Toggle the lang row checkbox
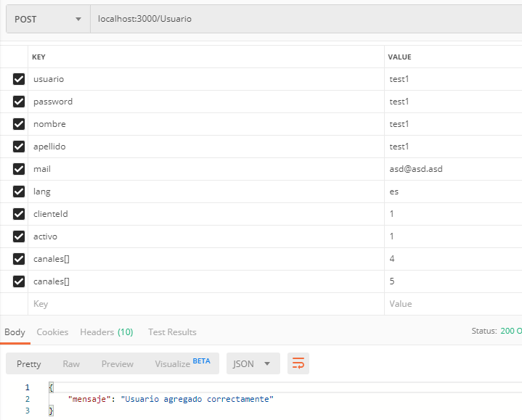Screen dimensions: 522x420 [19, 192]
